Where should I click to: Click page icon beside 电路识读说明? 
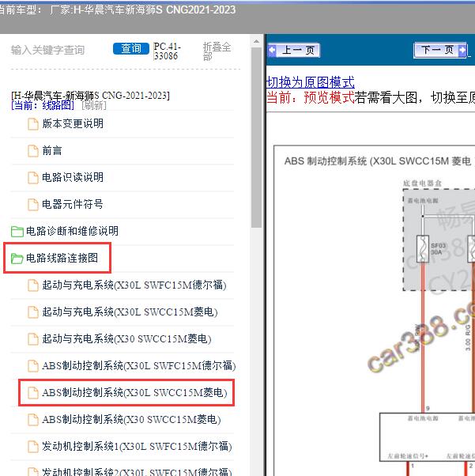(x=32, y=178)
